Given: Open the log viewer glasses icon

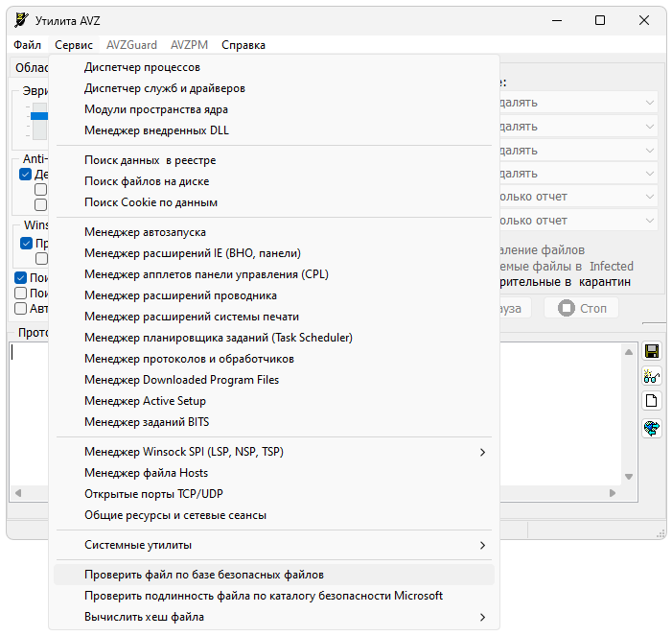Looking at the screenshot, I should pyautogui.click(x=652, y=376).
